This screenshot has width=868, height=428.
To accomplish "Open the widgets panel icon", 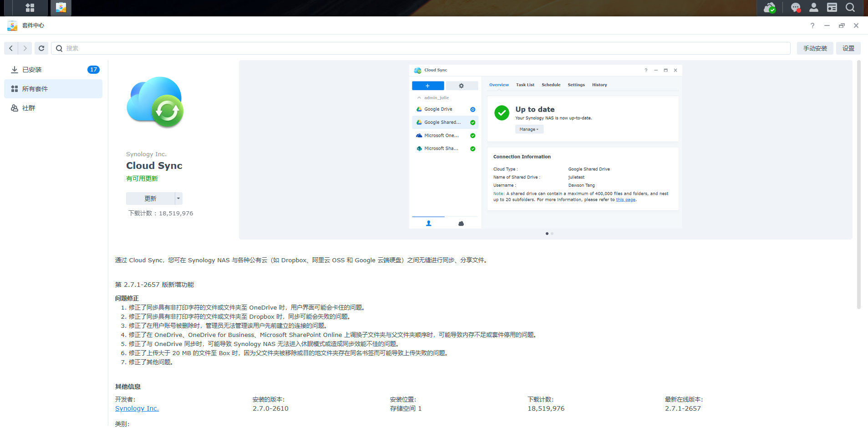I will (x=832, y=7).
